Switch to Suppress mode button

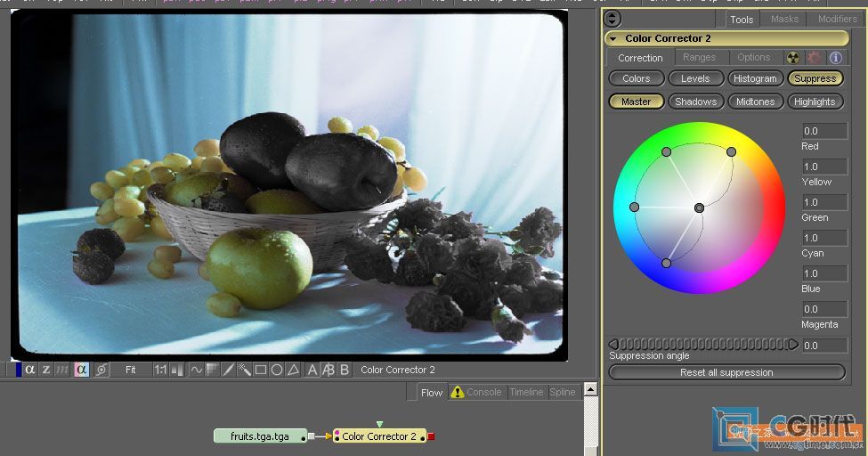click(x=815, y=78)
